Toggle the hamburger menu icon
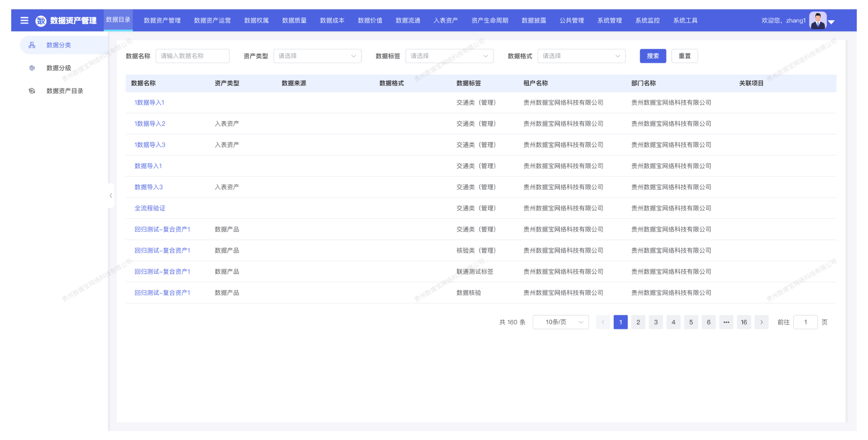Screen dimensions: 868x440 click(x=24, y=21)
